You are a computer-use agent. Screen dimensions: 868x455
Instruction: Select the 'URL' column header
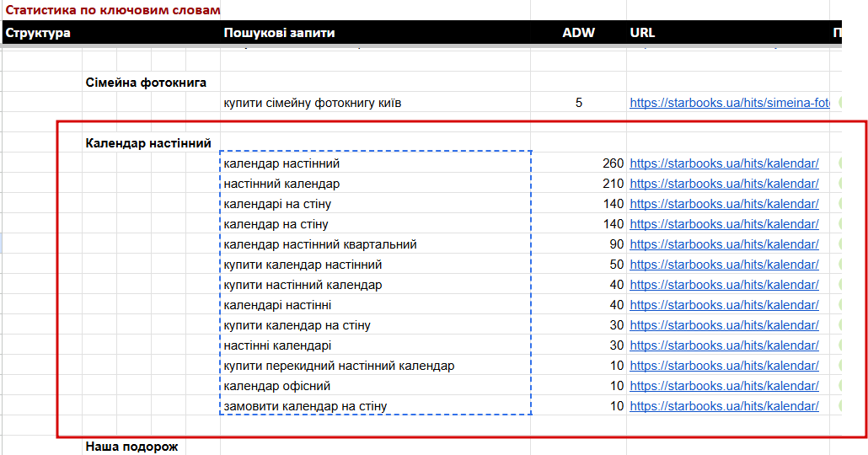[642, 33]
